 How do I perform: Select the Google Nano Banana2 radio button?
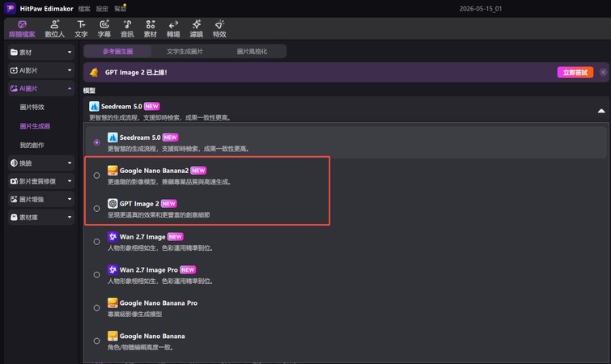tap(96, 176)
